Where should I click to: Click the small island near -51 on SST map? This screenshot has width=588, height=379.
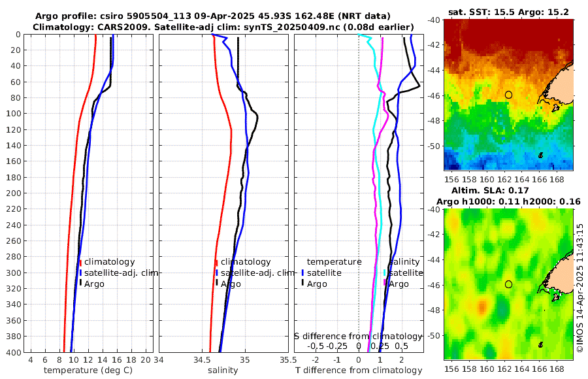coord(540,155)
